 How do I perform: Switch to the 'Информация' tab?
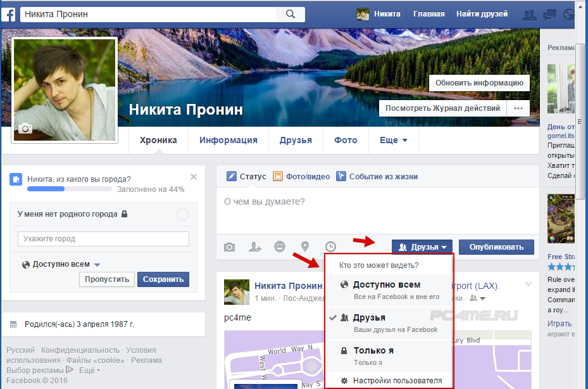tap(228, 141)
